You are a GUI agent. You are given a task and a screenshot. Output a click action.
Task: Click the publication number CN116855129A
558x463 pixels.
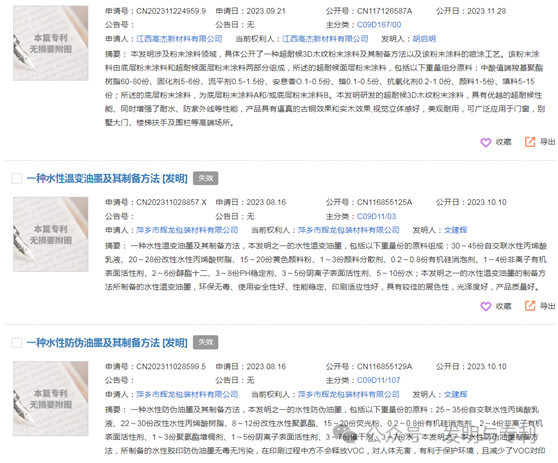(384, 367)
